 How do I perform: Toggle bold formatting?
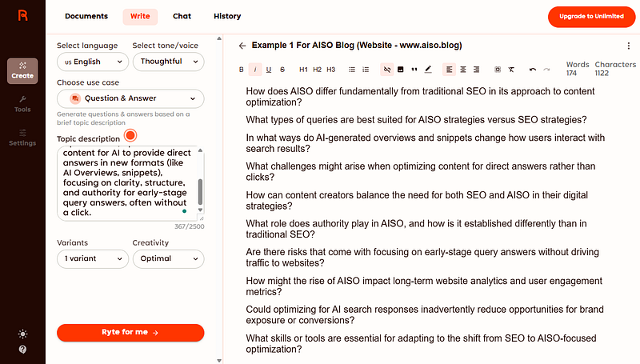242,70
